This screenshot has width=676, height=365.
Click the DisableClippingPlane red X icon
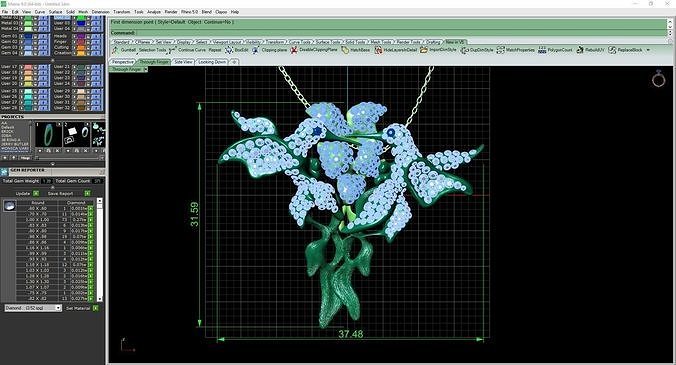[294, 50]
